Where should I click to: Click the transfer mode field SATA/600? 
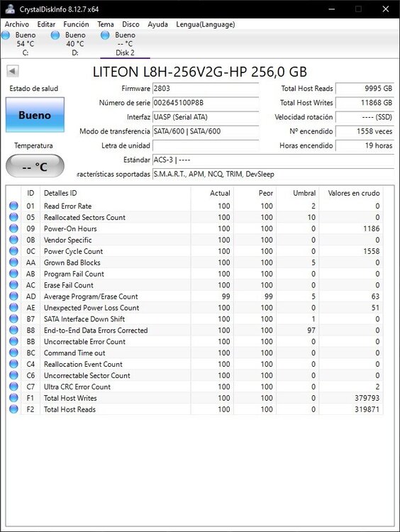206,131
